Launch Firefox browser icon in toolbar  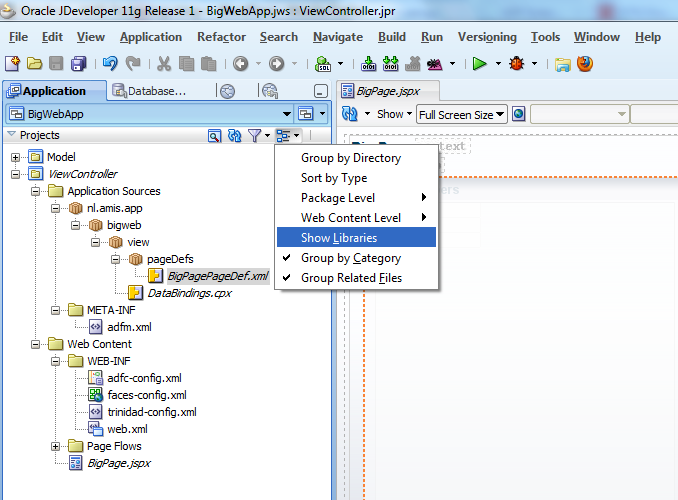click(585, 63)
